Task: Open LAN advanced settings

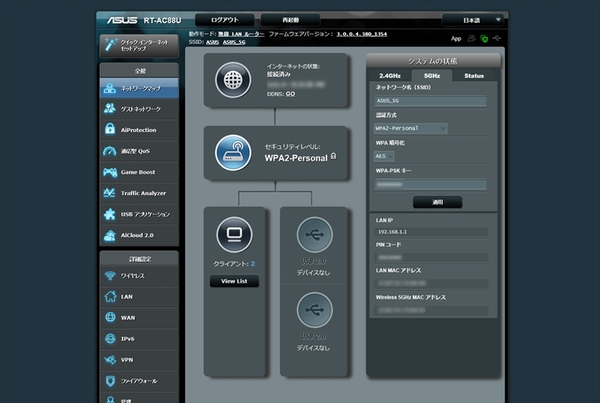Action: click(x=139, y=297)
